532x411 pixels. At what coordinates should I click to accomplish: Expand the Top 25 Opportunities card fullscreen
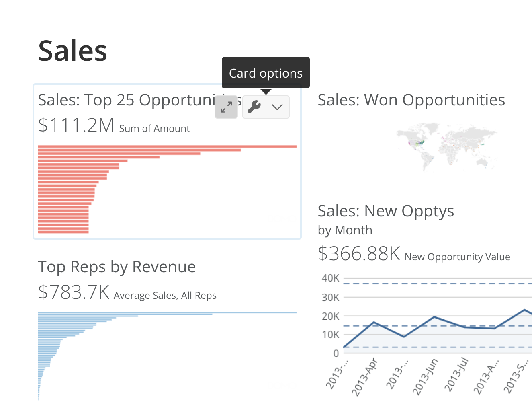click(x=226, y=107)
